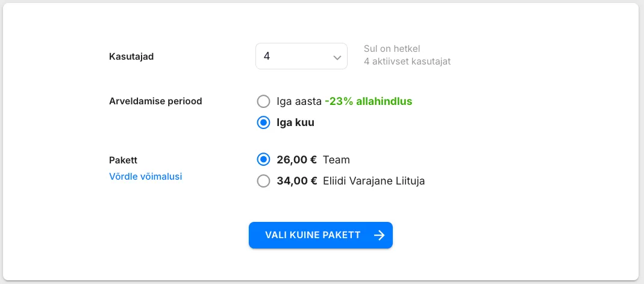Image resolution: width=644 pixels, height=284 pixels.
Task: Click the bold Iga kuu label
Action: pos(295,122)
